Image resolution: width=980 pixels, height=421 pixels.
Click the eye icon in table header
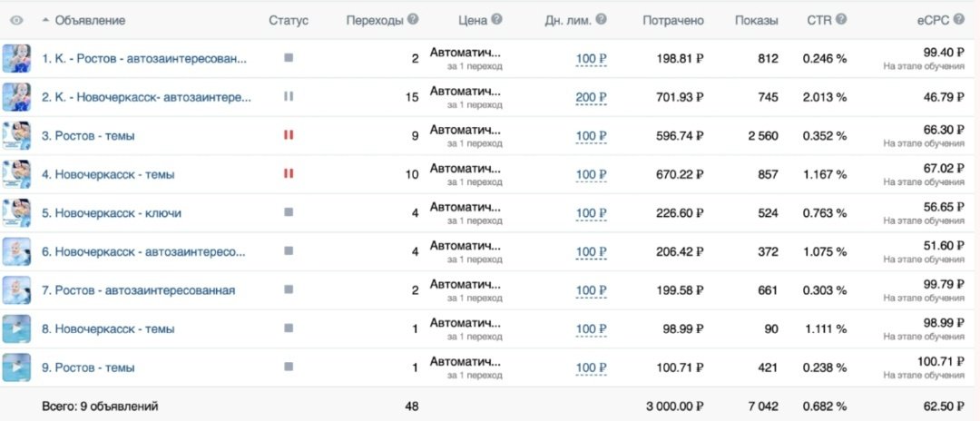(x=16, y=20)
